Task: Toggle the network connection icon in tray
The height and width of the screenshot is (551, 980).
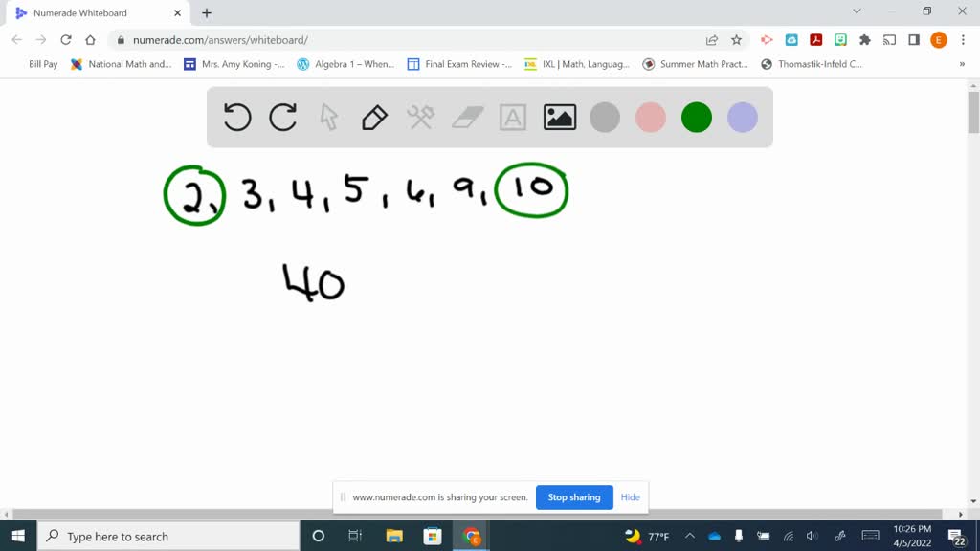Action: tap(789, 537)
